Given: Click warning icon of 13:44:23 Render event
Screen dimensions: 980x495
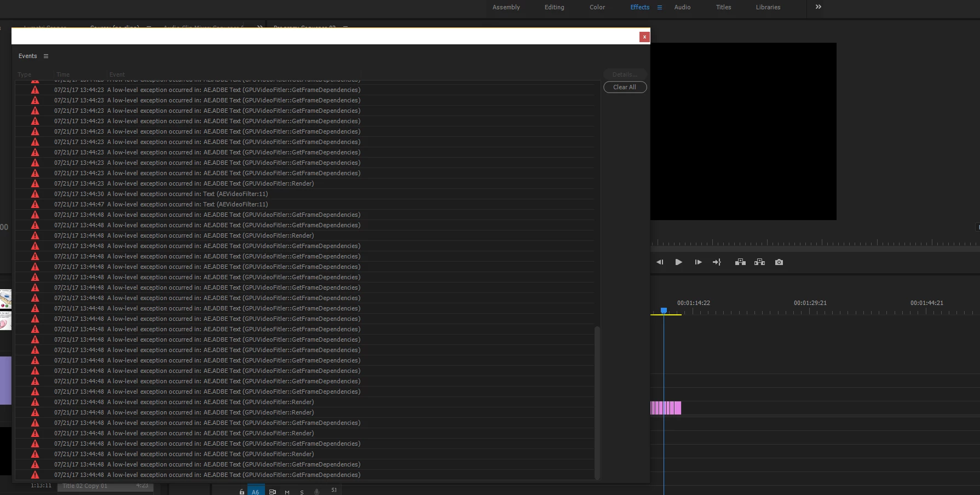Looking at the screenshot, I should click(x=35, y=183).
